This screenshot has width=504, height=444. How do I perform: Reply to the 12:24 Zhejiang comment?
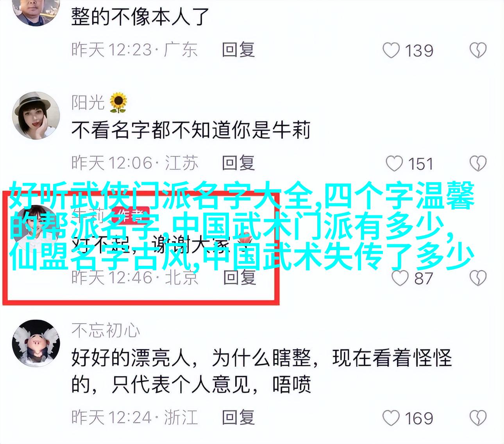(x=238, y=417)
